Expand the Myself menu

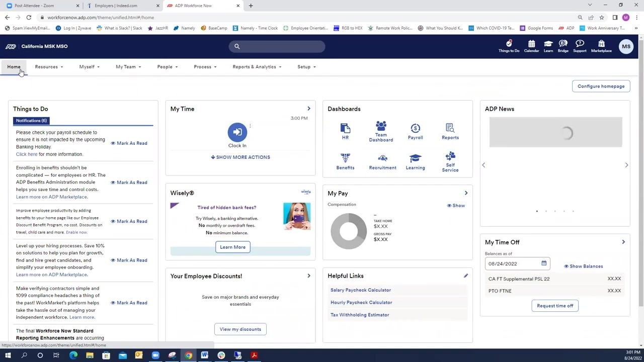[x=89, y=67]
